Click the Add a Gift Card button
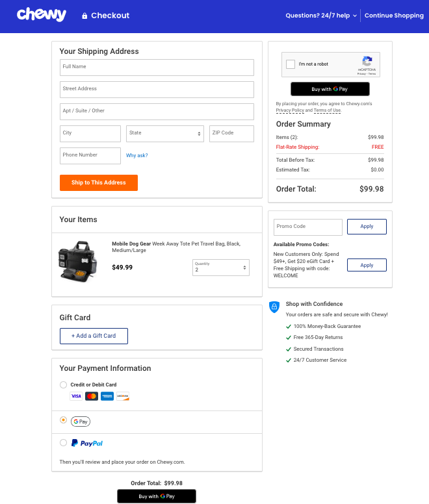The height and width of the screenshot is (504, 429). (x=94, y=336)
